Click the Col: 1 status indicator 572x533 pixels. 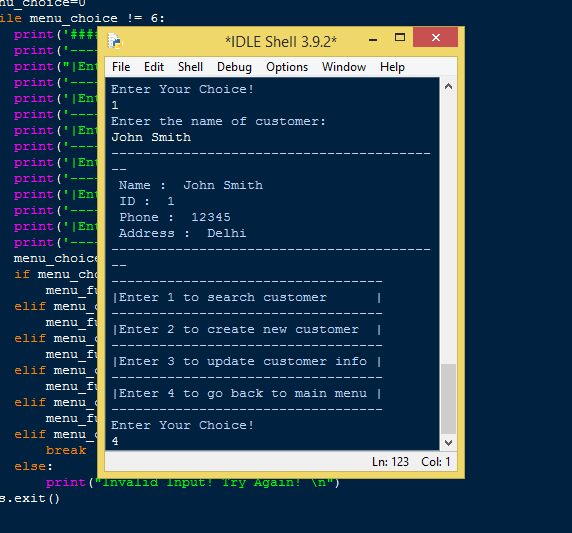436,462
